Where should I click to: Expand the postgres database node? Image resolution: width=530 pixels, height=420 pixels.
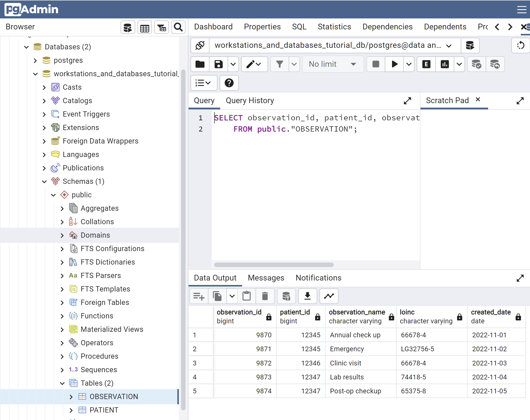pyautogui.click(x=35, y=61)
